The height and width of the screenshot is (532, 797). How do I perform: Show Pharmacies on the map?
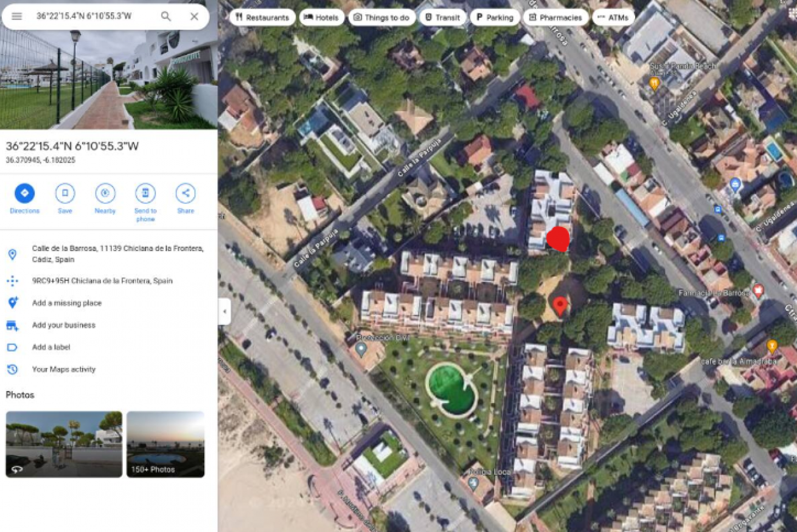click(555, 18)
